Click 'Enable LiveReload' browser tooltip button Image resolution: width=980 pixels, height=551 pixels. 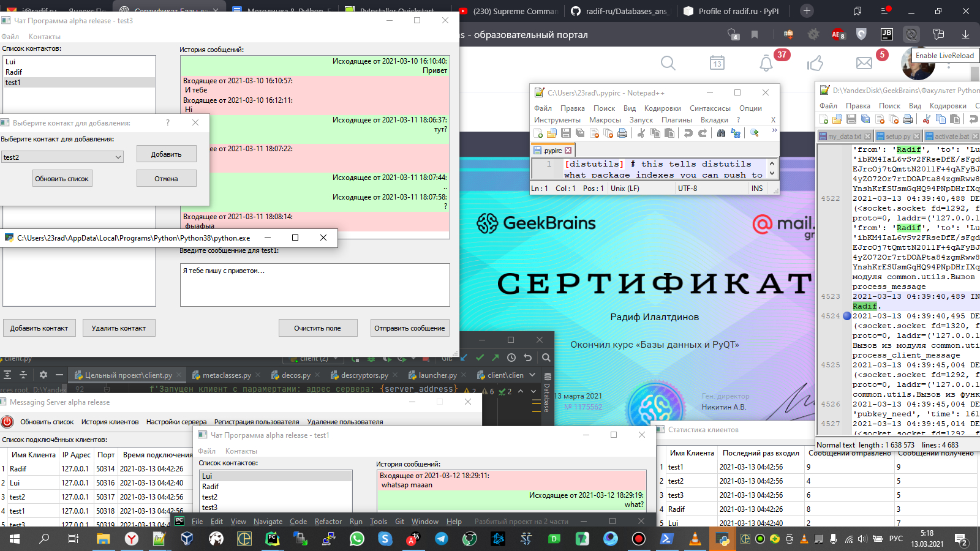pyautogui.click(x=944, y=56)
